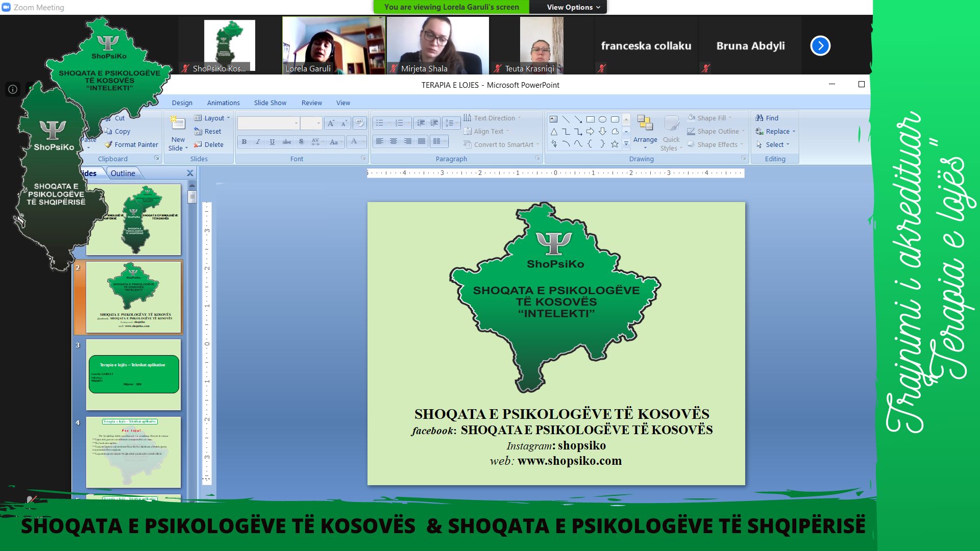Screen dimensions: 980x551
Task: Open the Paragraph dialog launcher
Action: coord(537,158)
